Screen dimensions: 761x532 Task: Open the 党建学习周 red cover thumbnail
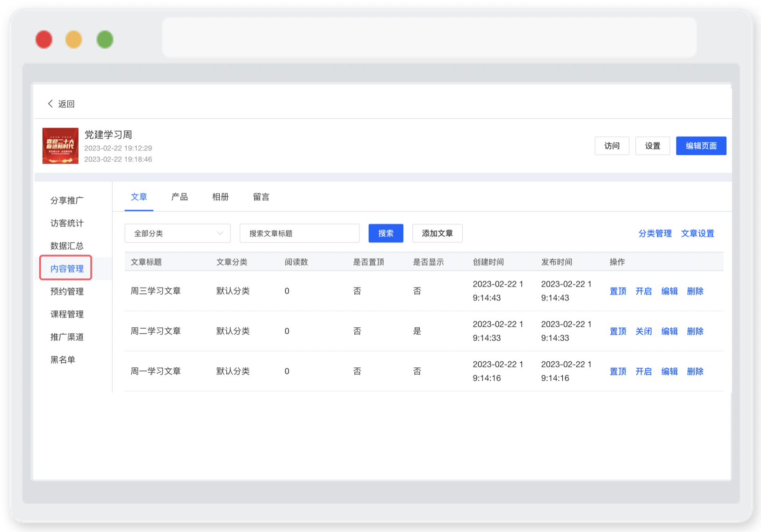click(x=60, y=146)
